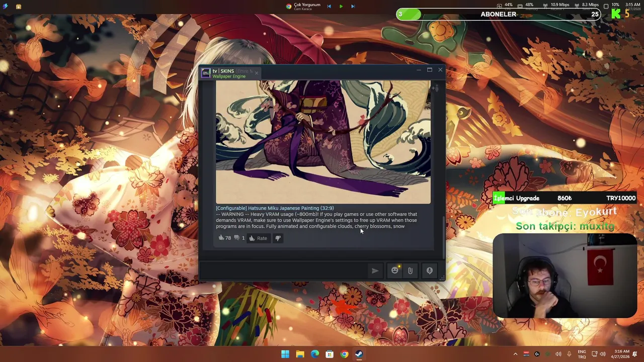Click the thumbs-down rating button

click(x=278, y=238)
